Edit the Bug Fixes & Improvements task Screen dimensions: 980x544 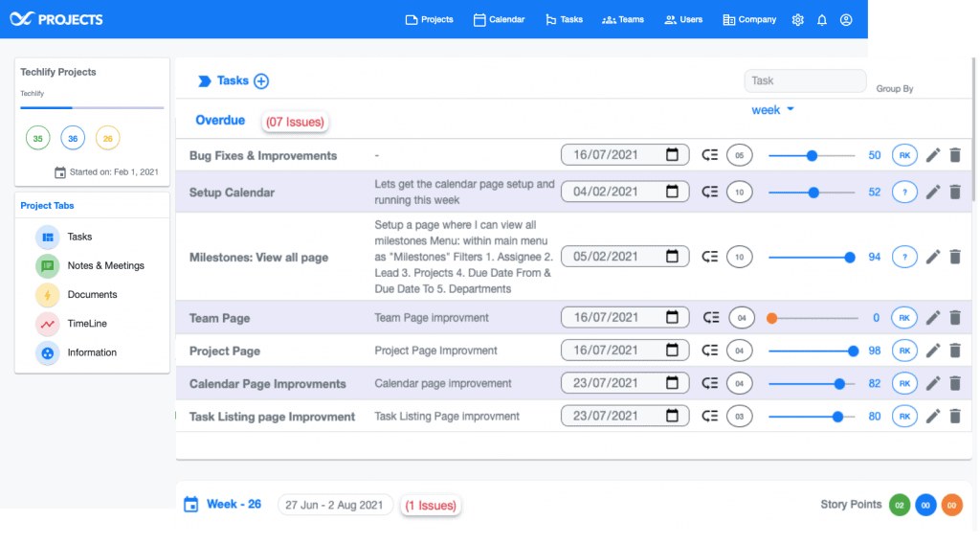[932, 155]
